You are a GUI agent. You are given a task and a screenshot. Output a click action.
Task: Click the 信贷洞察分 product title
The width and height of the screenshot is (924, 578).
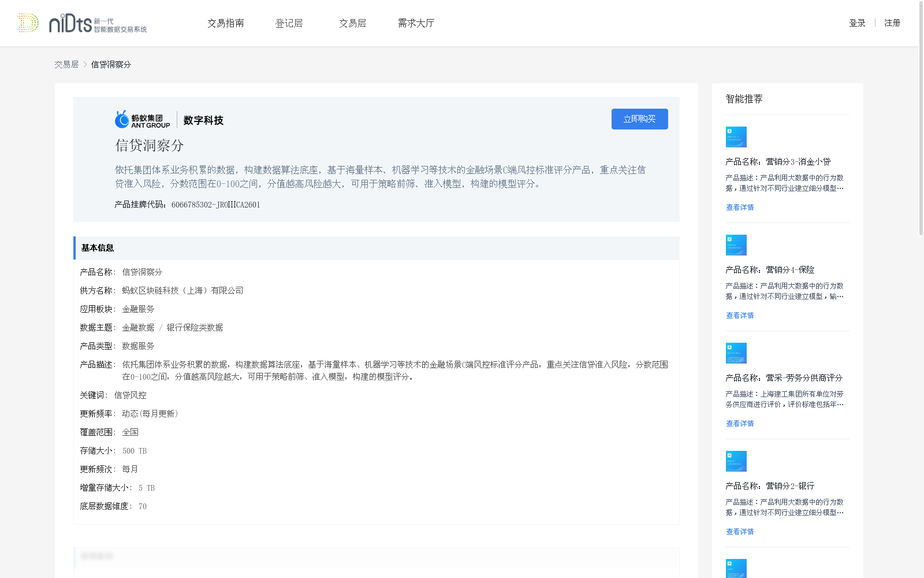150,146
